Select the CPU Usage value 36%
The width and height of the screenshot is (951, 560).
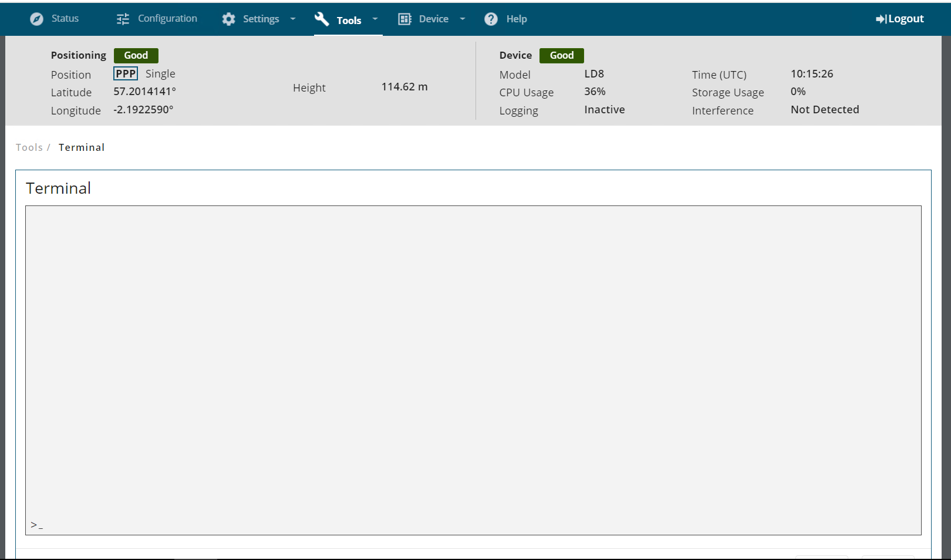[x=595, y=92]
